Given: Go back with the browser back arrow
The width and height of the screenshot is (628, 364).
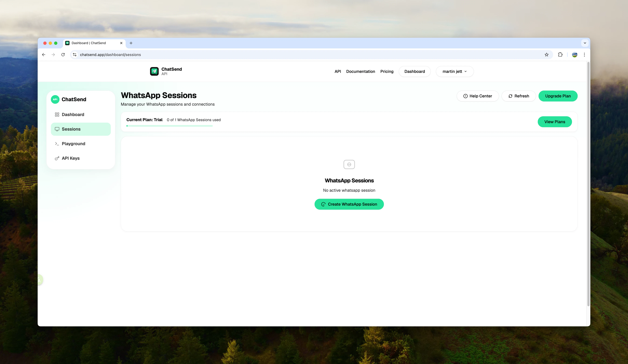Looking at the screenshot, I should pos(44,55).
